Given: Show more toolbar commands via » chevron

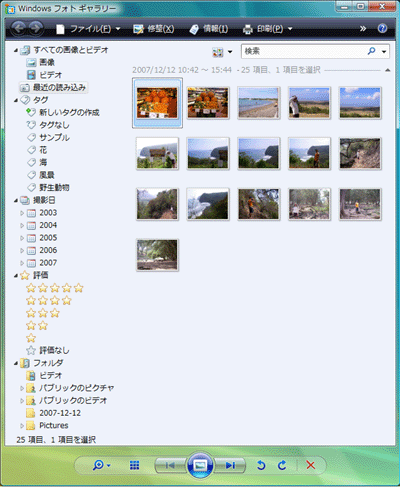Looking at the screenshot, I should pos(363,29).
